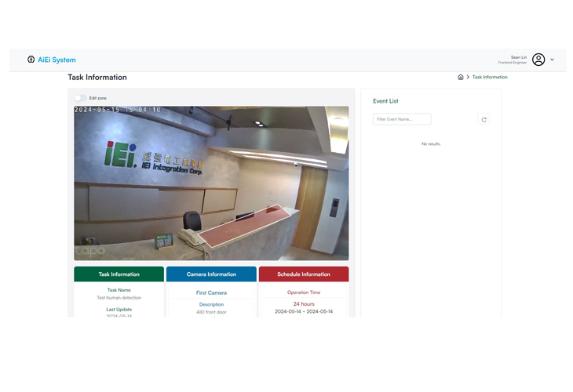Viewport: 573px width, 392px height.
Task: Click the AiEi System logo icon
Action: point(31,60)
